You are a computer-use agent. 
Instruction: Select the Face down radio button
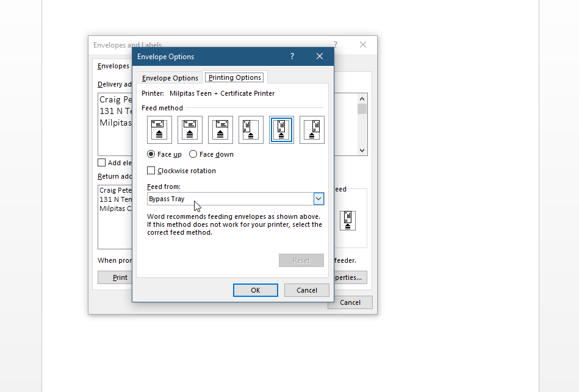(x=193, y=155)
